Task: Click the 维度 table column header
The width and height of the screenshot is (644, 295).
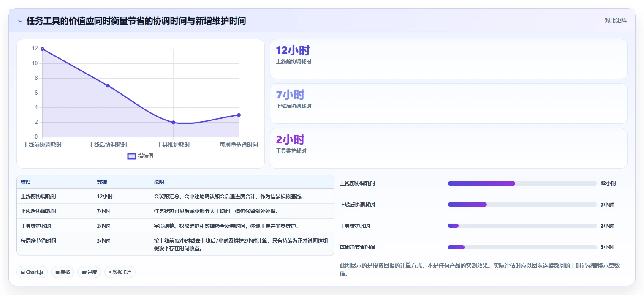Action: click(x=26, y=182)
